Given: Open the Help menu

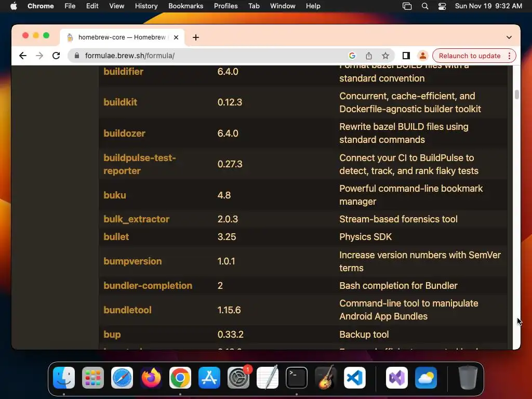Looking at the screenshot, I should [313, 6].
